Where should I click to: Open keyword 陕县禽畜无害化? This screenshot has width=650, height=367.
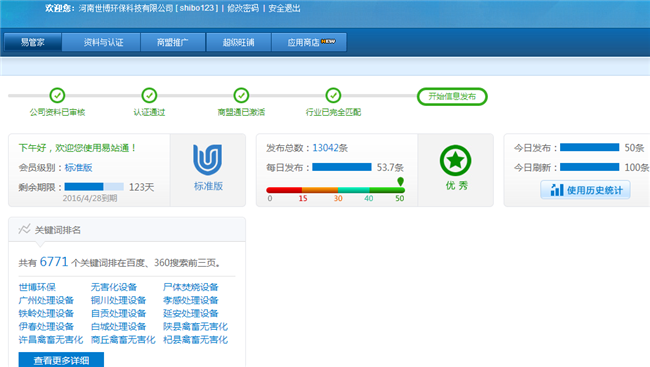(x=196, y=327)
